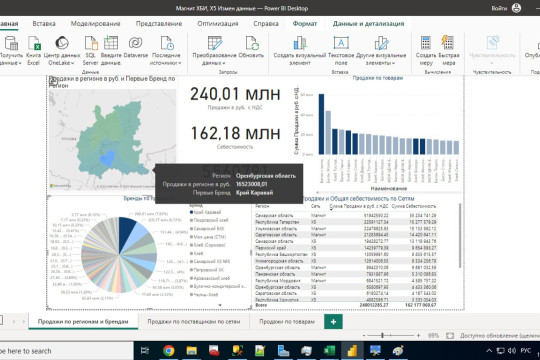Open the Transform data tool
The width and height of the screenshot is (540, 360).
tap(214, 50)
